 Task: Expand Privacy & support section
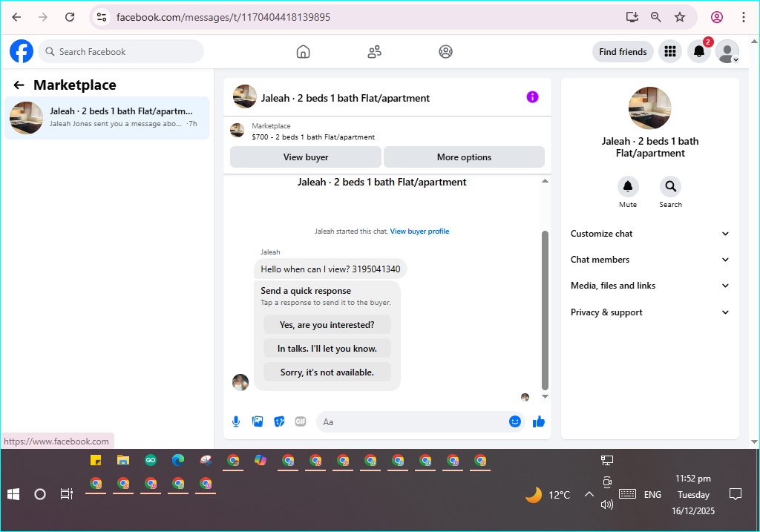649,312
